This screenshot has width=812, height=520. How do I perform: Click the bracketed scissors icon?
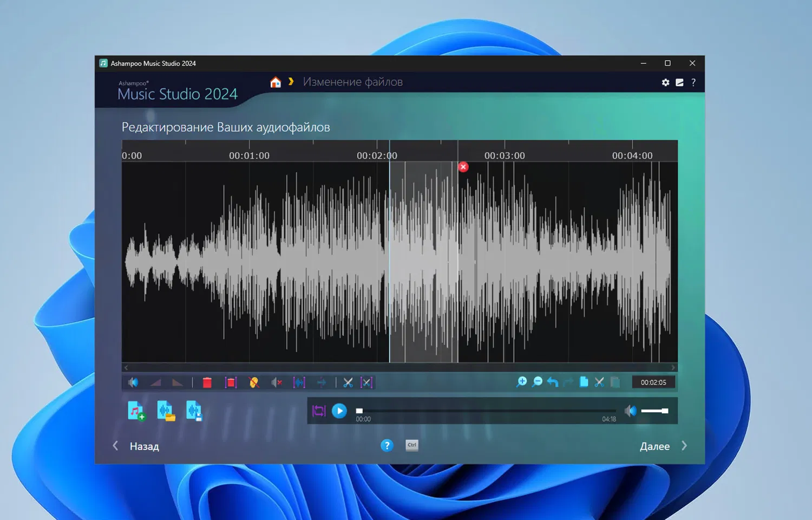click(x=366, y=382)
